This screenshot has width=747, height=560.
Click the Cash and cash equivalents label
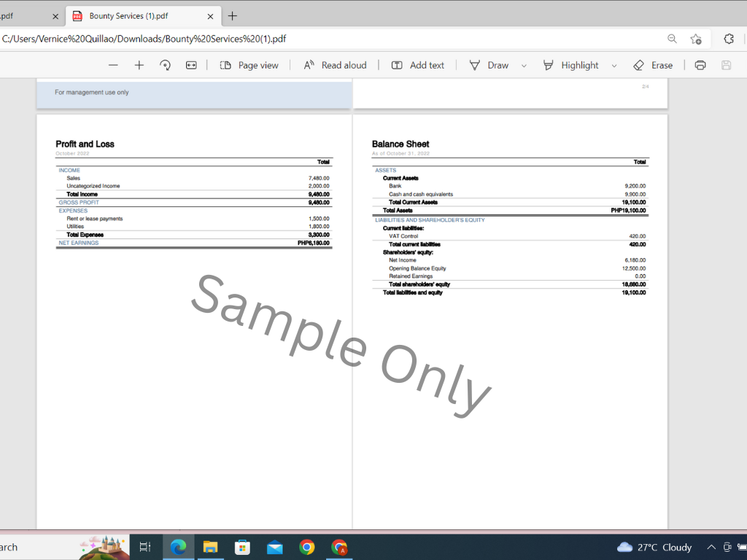point(421,194)
